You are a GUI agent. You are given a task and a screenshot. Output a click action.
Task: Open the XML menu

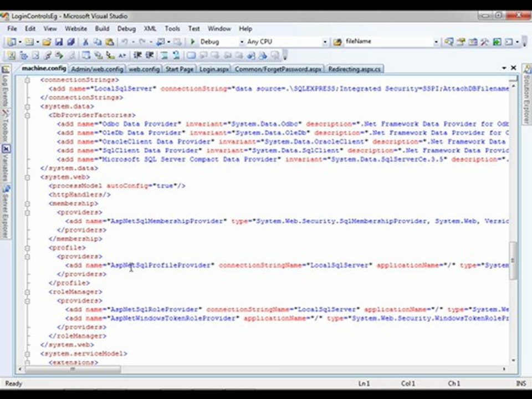150,29
